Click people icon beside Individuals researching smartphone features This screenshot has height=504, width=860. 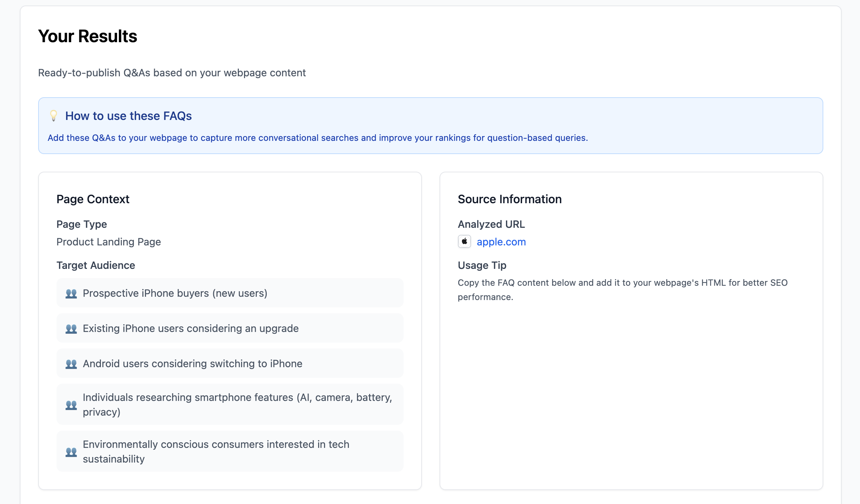pos(71,405)
